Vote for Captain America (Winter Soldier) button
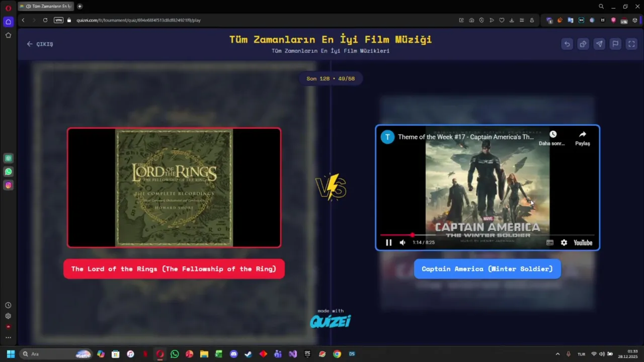The height and width of the screenshot is (362, 644). click(487, 269)
